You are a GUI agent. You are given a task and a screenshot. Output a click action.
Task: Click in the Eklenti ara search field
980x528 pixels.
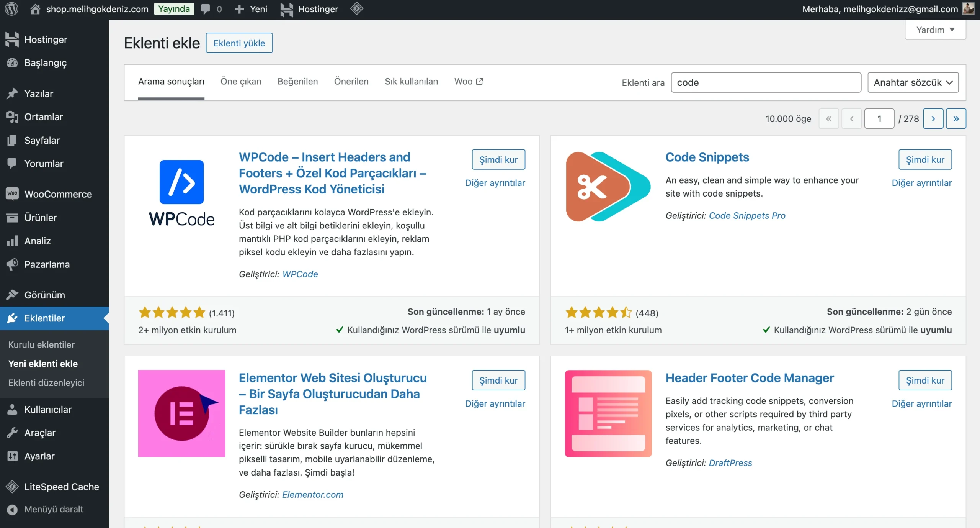(x=766, y=82)
